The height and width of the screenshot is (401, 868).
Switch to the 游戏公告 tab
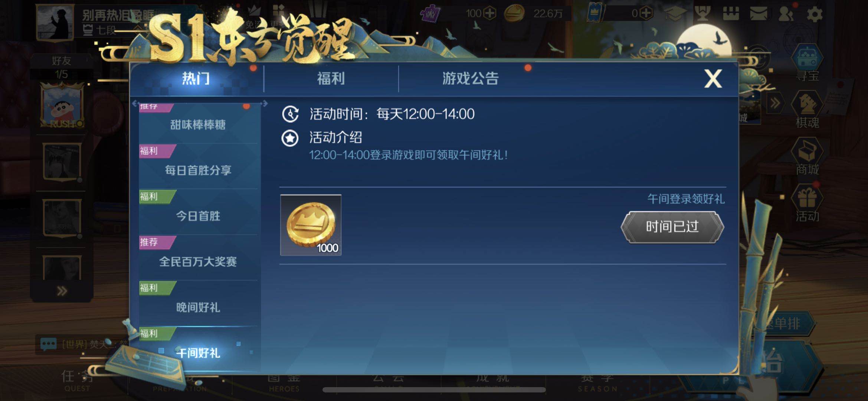470,79
